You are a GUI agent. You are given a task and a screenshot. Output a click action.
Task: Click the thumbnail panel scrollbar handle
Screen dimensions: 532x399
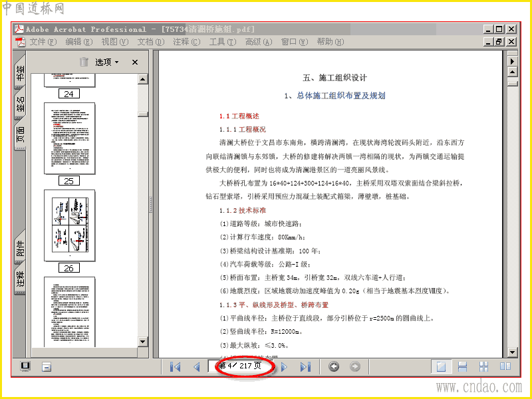[x=143, y=114]
